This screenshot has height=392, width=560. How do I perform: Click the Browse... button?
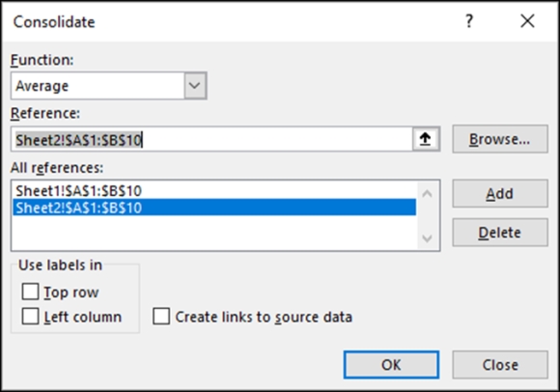click(x=500, y=139)
